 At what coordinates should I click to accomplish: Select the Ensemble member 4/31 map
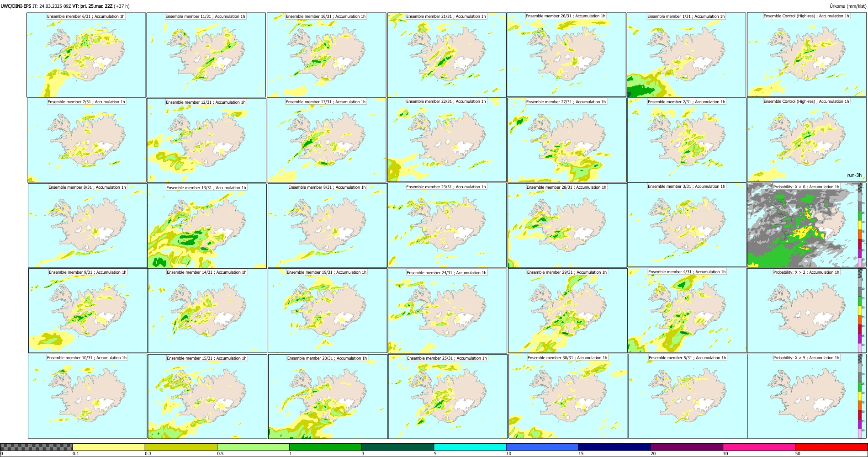point(688,310)
